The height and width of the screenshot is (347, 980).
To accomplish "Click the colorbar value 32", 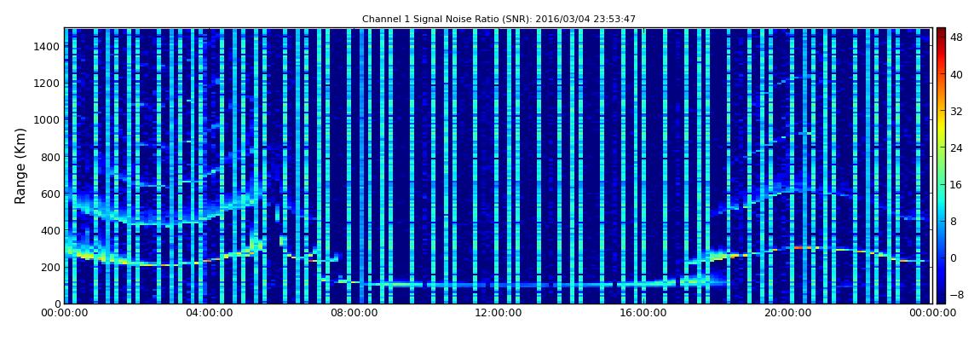I will [956, 111].
